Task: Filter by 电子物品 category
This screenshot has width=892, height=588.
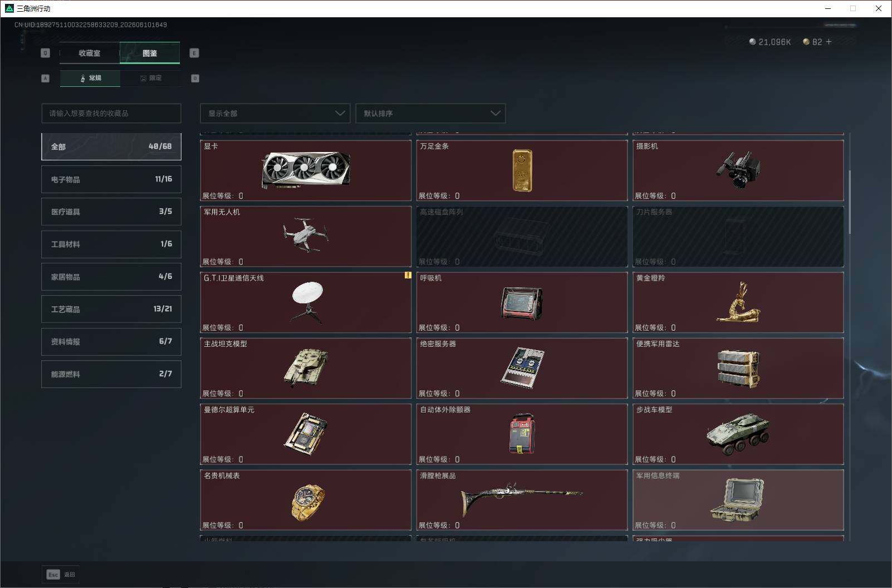Action: pyautogui.click(x=111, y=179)
